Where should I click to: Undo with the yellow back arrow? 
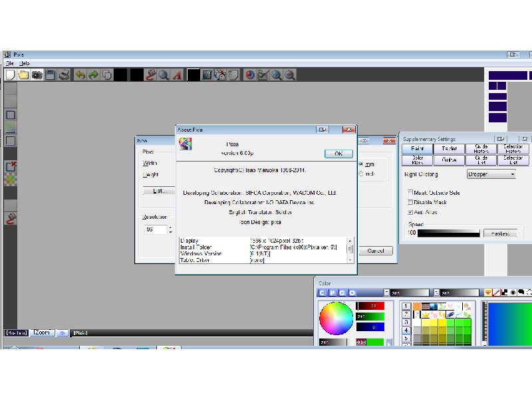pyautogui.click(x=80, y=75)
